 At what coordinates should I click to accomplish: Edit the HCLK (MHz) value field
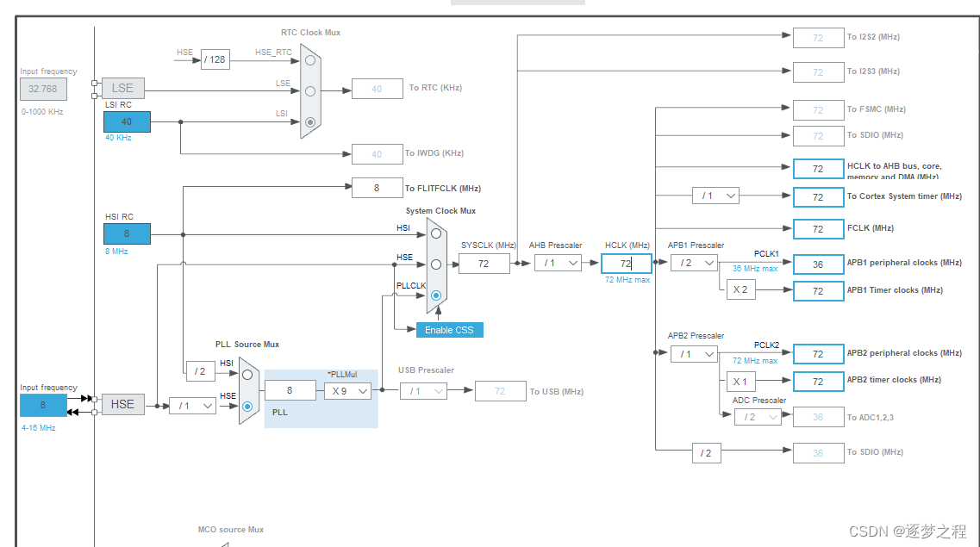[x=627, y=263]
